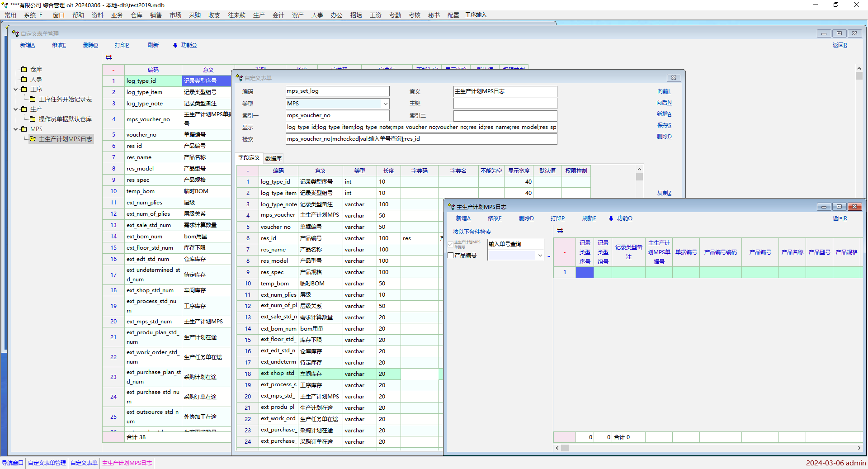Click the 复制Z link

point(664,193)
